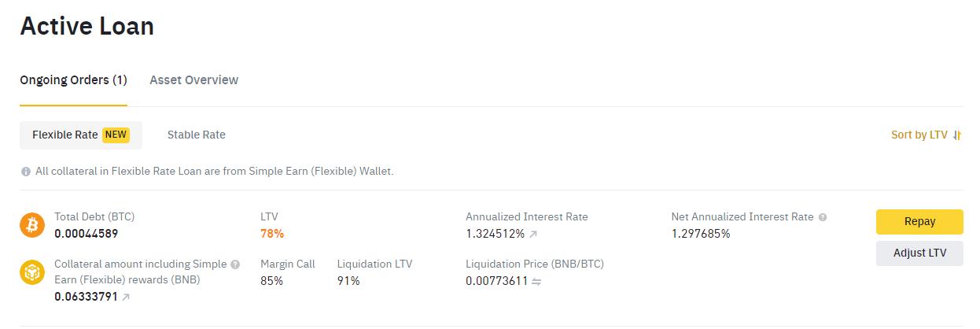
Task: Click the orange 78% LTV value
Action: coord(272,234)
